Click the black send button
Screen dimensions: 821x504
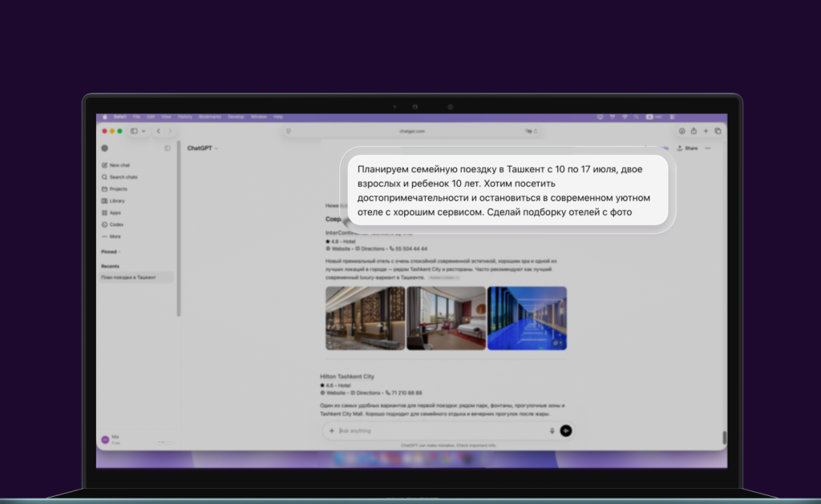[x=566, y=431]
